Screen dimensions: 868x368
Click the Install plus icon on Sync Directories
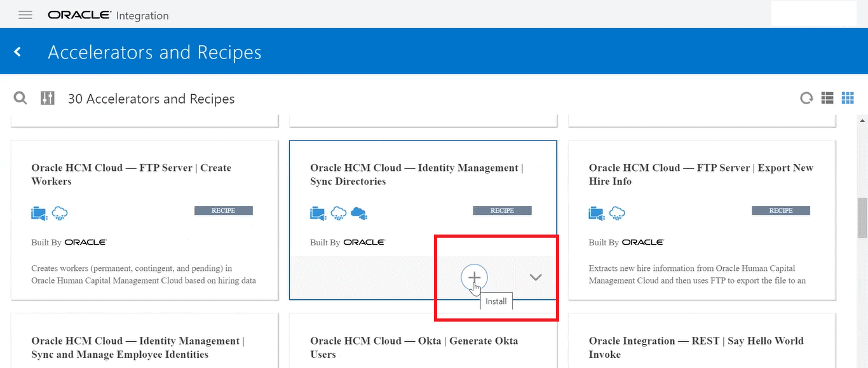pos(474,278)
